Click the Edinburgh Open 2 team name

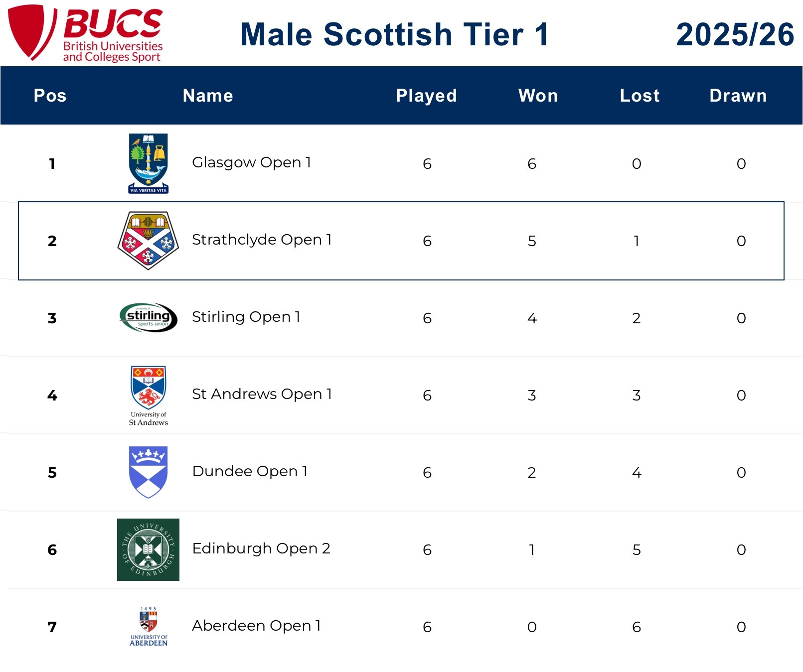(x=261, y=548)
